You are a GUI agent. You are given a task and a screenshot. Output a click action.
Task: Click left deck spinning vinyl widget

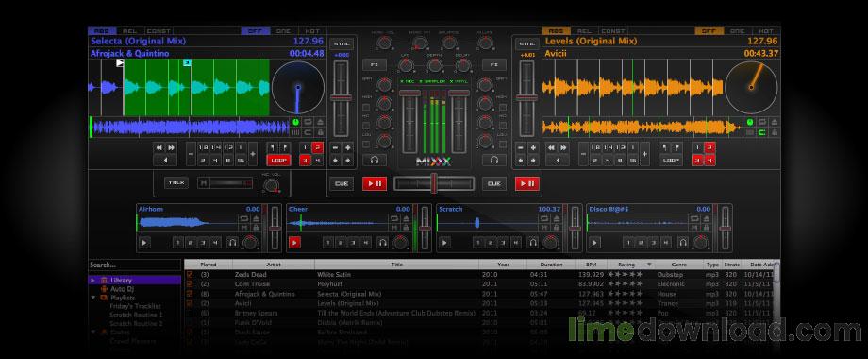[298, 88]
